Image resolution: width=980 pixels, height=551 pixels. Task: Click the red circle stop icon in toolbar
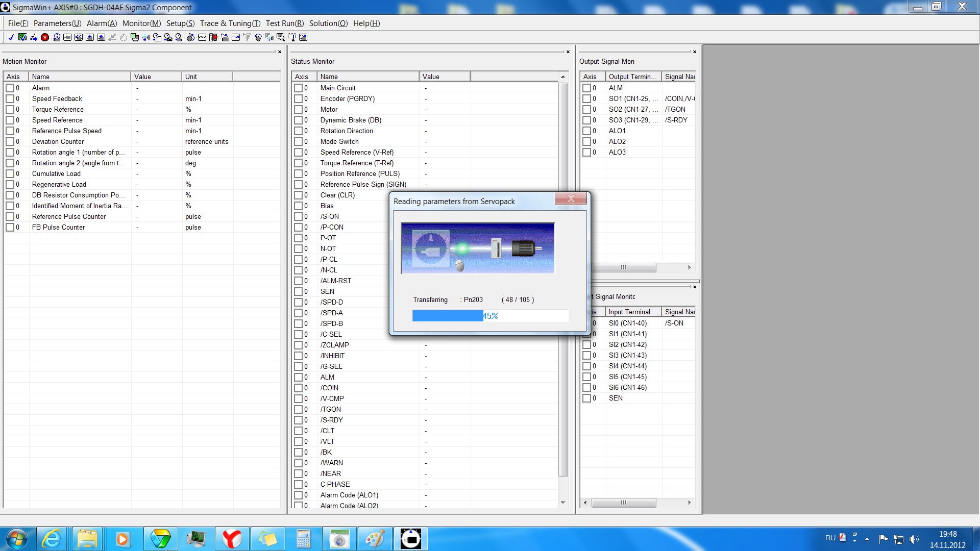point(45,37)
